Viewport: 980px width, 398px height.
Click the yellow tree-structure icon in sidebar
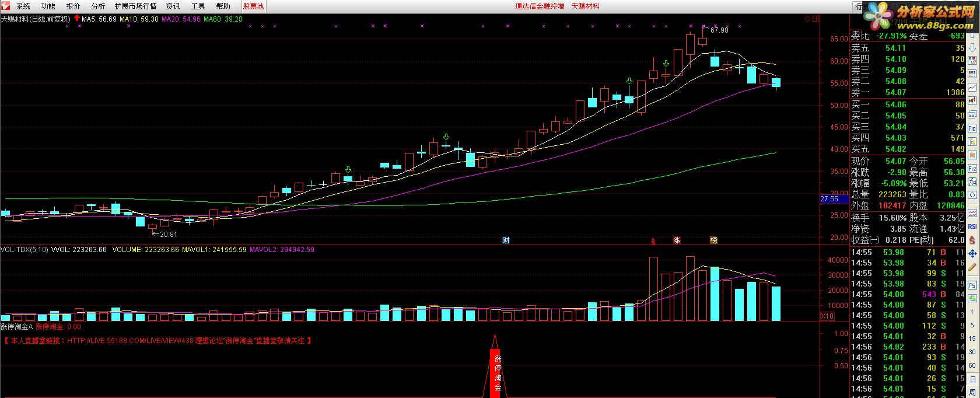pos(972,141)
